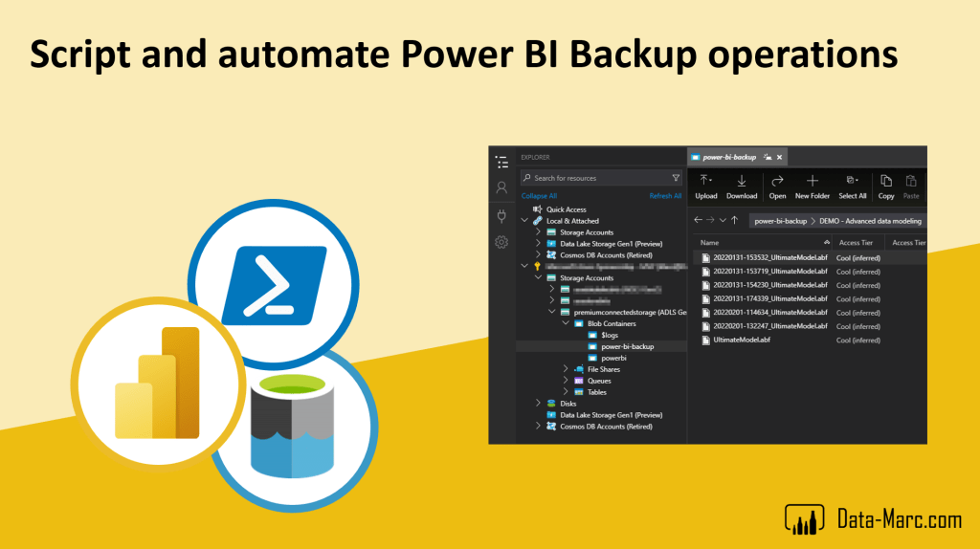Image resolution: width=980 pixels, height=549 pixels.
Task: Click the Collapse All link
Action: tap(539, 196)
